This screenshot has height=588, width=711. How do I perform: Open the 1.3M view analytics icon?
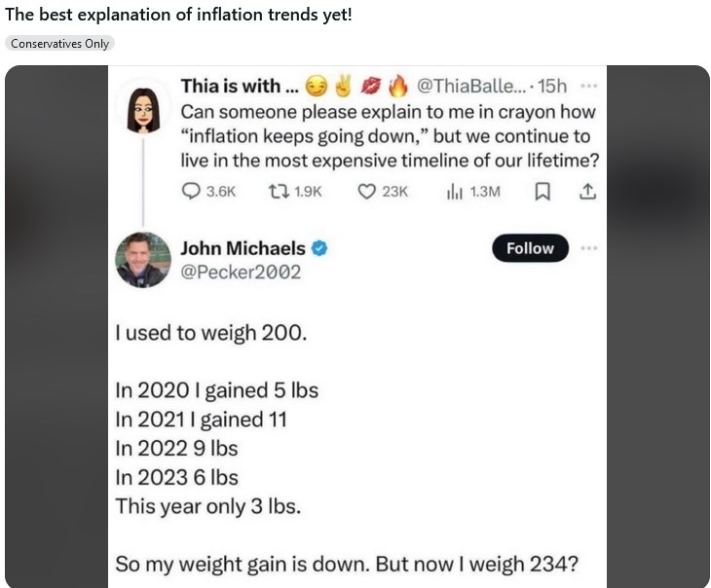click(454, 192)
